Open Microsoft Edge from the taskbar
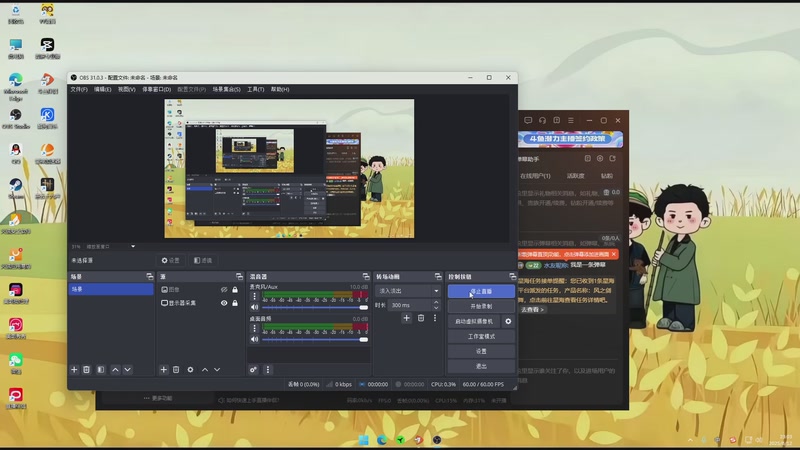The width and height of the screenshot is (800, 450). [382, 440]
